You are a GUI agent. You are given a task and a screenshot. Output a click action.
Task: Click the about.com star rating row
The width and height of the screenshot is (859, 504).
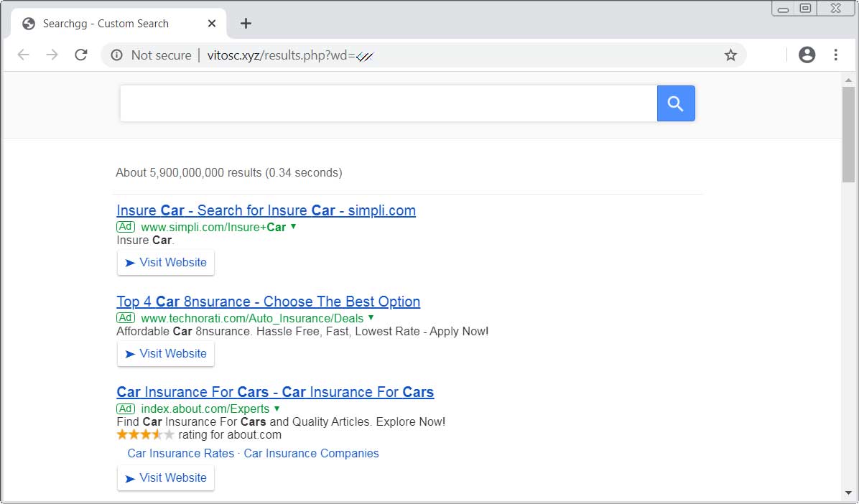(144, 434)
